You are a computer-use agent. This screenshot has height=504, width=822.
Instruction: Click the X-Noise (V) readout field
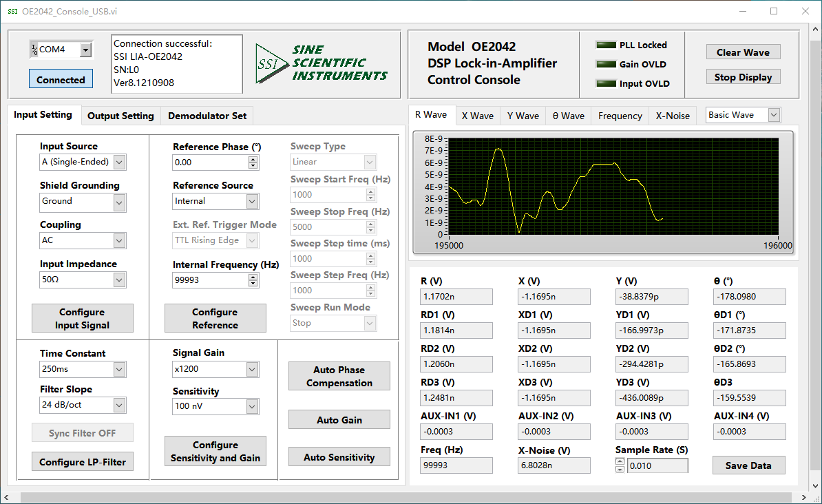(554, 465)
